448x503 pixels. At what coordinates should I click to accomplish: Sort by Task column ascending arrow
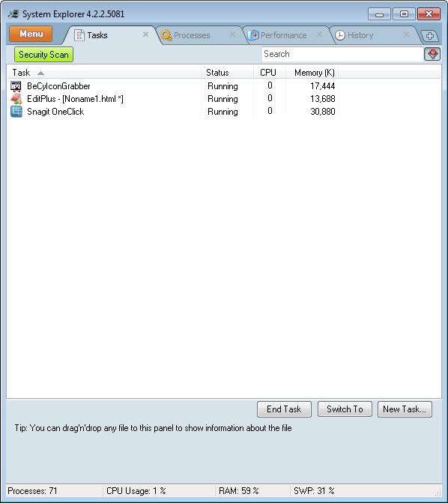(x=40, y=73)
